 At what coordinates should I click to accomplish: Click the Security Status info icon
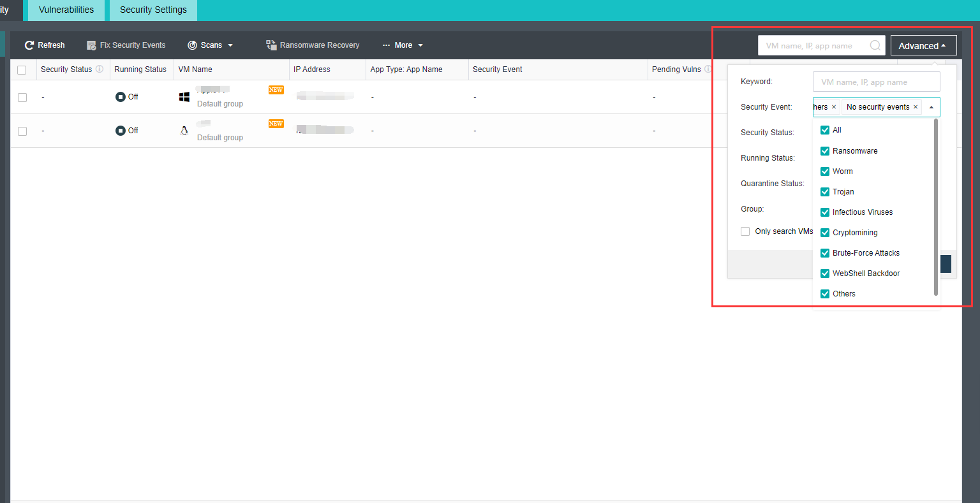pos(100,69)
